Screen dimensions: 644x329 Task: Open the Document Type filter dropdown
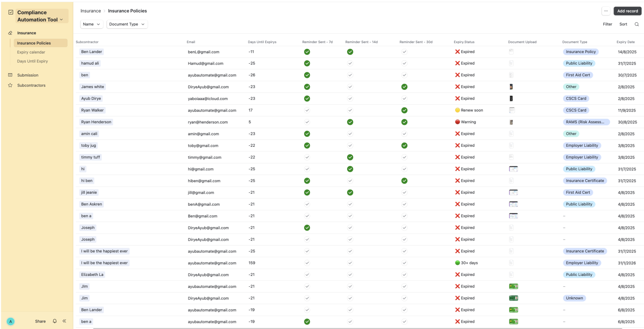[127, 24]
